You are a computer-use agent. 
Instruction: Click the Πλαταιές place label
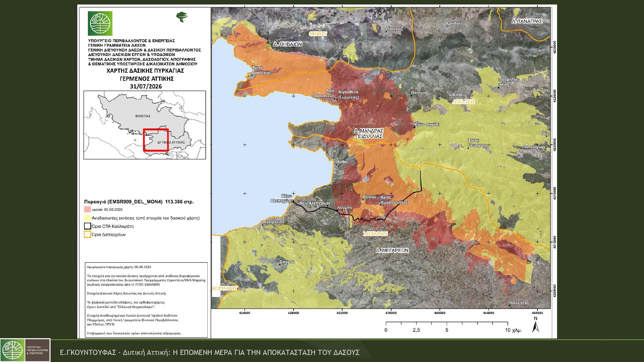pyautogui.click(x=394, y=29)
